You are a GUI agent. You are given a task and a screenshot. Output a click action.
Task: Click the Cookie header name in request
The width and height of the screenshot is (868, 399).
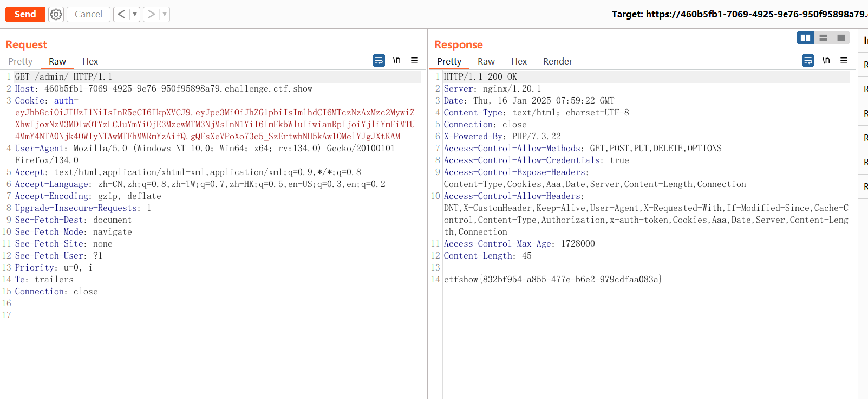pyautogui.click(x=30, y=101)
